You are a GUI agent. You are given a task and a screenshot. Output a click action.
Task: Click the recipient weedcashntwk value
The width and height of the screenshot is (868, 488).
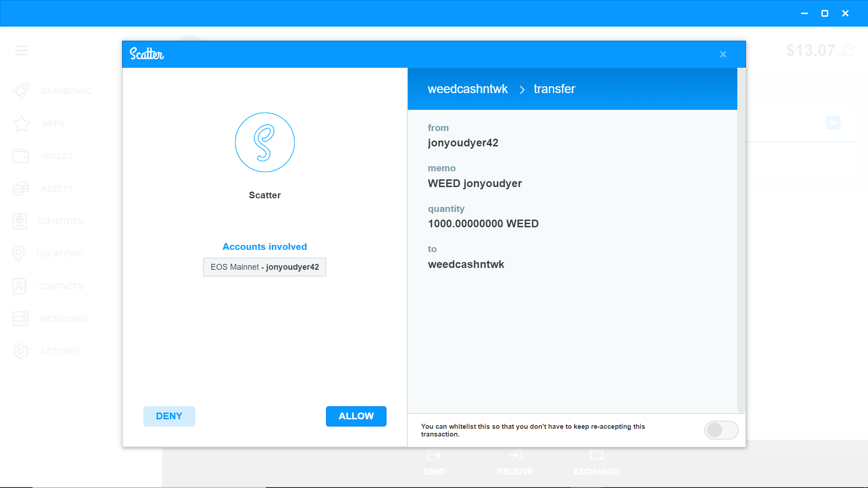point(466,264)
